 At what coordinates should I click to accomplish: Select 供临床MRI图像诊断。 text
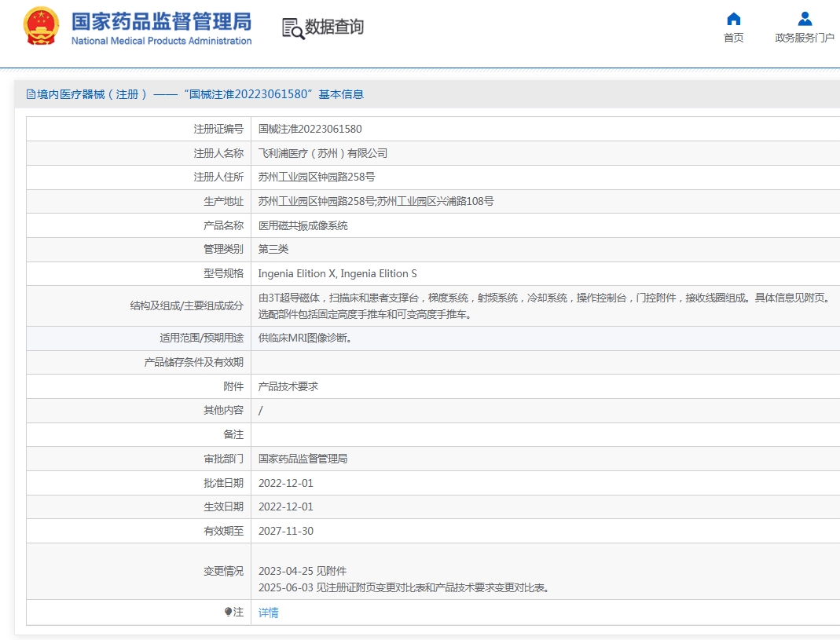(x=305, y=338)
